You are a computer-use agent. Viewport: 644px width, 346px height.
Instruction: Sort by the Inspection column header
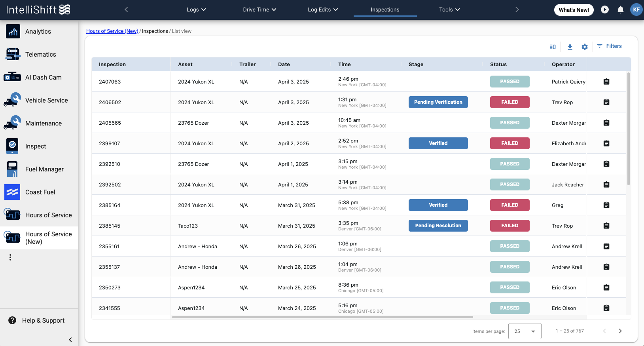click(112, 64)
